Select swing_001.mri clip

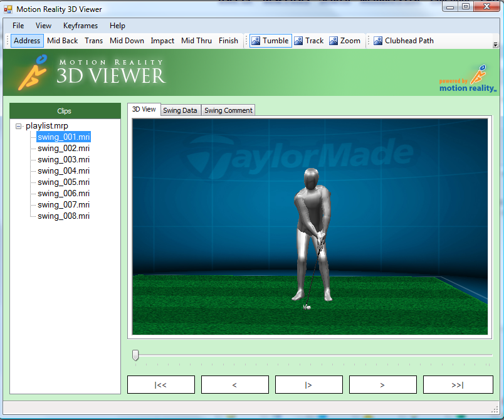pyautogui.click(x=64, y=137)
